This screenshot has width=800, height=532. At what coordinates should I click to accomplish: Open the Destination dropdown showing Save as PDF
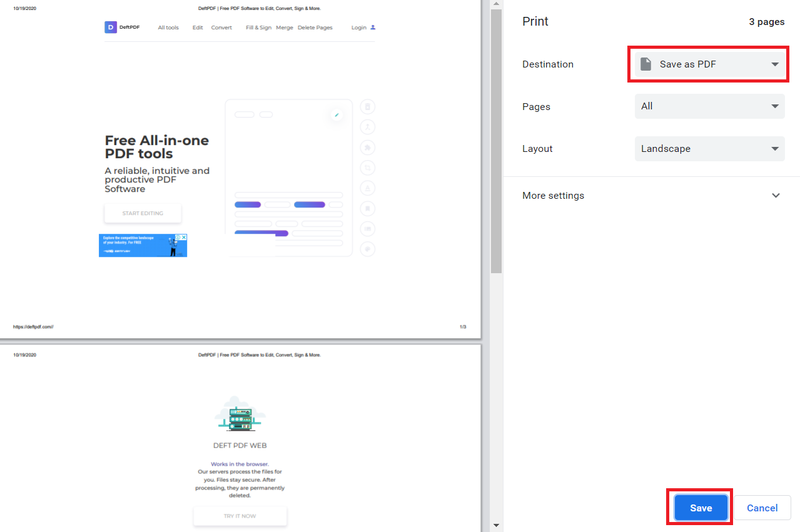tap(709, 64)
